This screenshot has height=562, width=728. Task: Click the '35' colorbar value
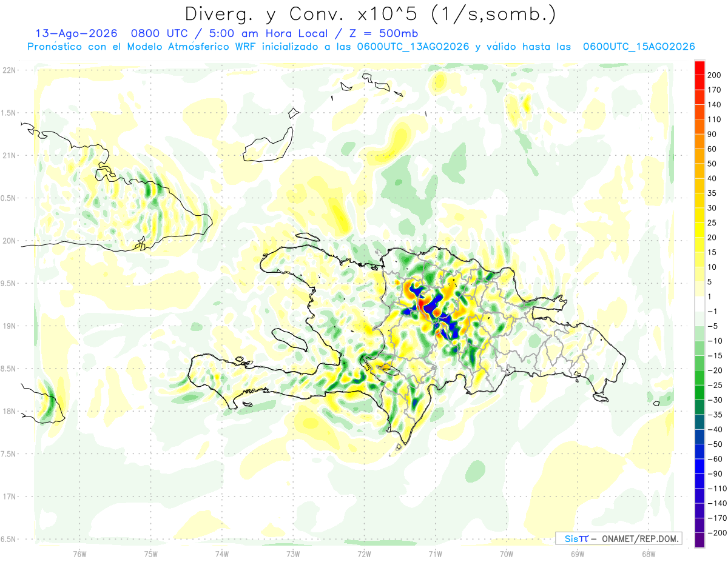coord(712,193)
